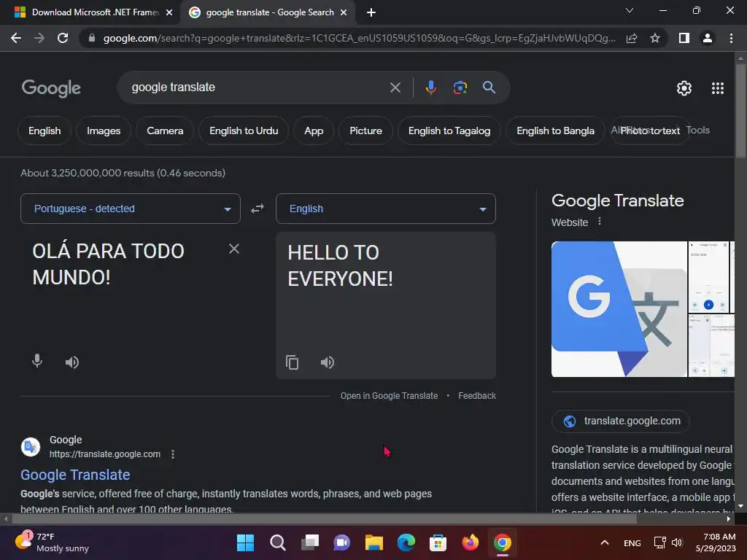Filter results by English chip
The height and width of the screenshot is (560, 747).
44,131
